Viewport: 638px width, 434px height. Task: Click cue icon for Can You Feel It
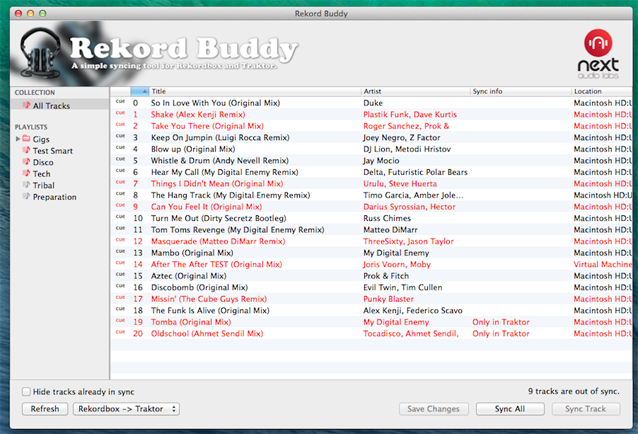coord(120,205)
